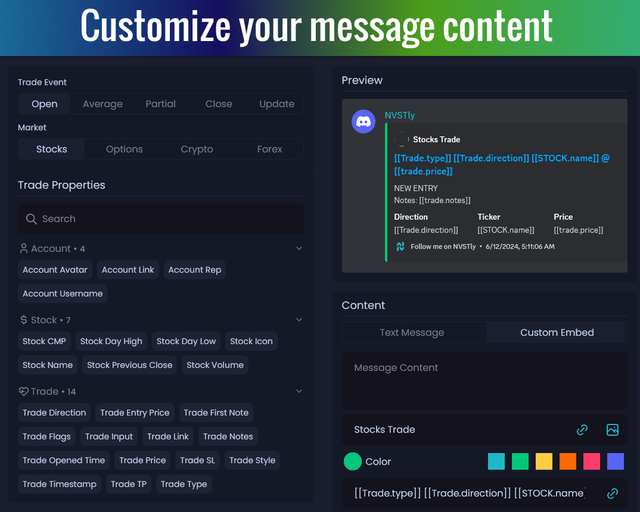
Task: Click the NVSTly logo in the embed footer
Action: 400,246
